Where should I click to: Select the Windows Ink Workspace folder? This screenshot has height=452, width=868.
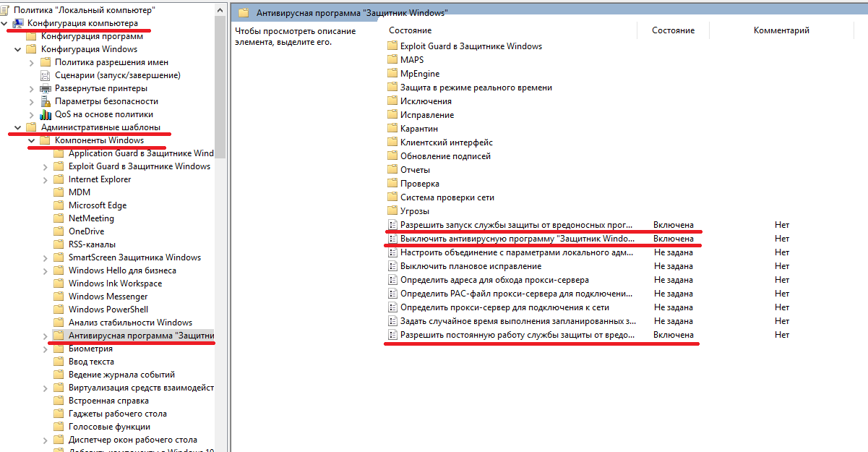(x=115, y=283)
